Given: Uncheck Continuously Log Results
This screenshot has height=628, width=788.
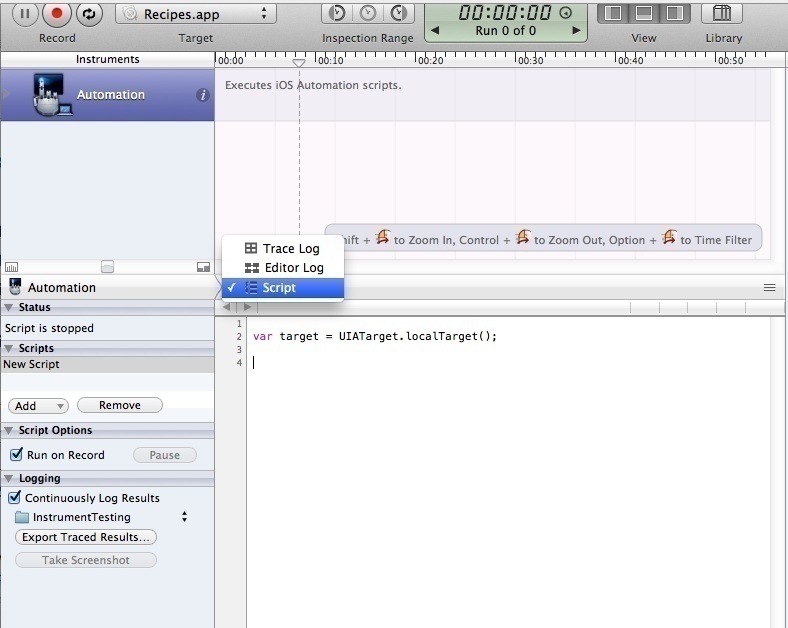Looking at the screenshot, I should tap(15, 497).
